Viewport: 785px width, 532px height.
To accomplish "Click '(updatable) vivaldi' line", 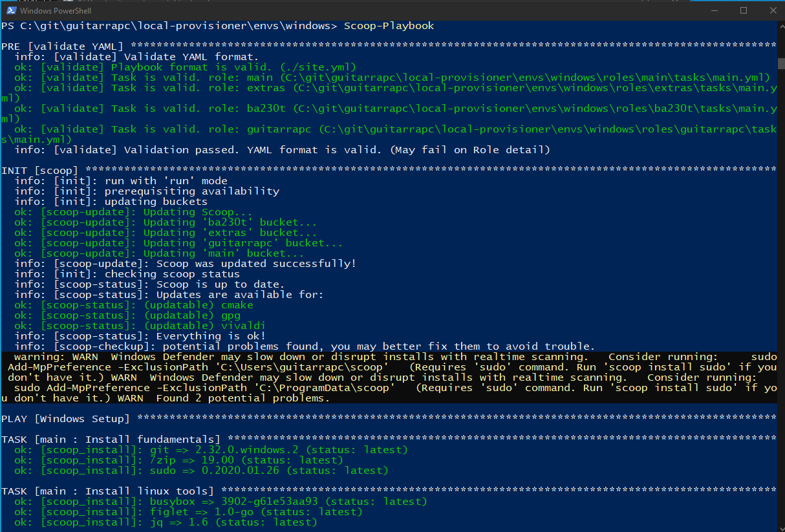I will click(140, 326).
